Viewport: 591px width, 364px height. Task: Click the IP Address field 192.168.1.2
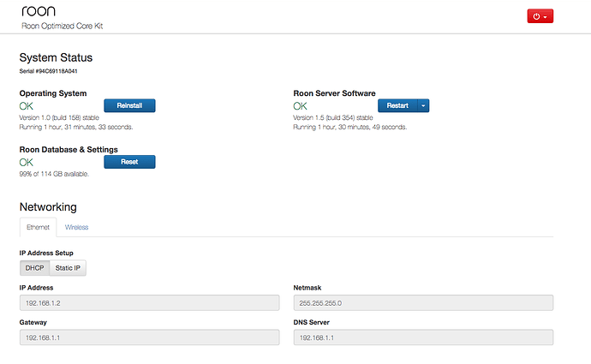(x=150, y=303)
